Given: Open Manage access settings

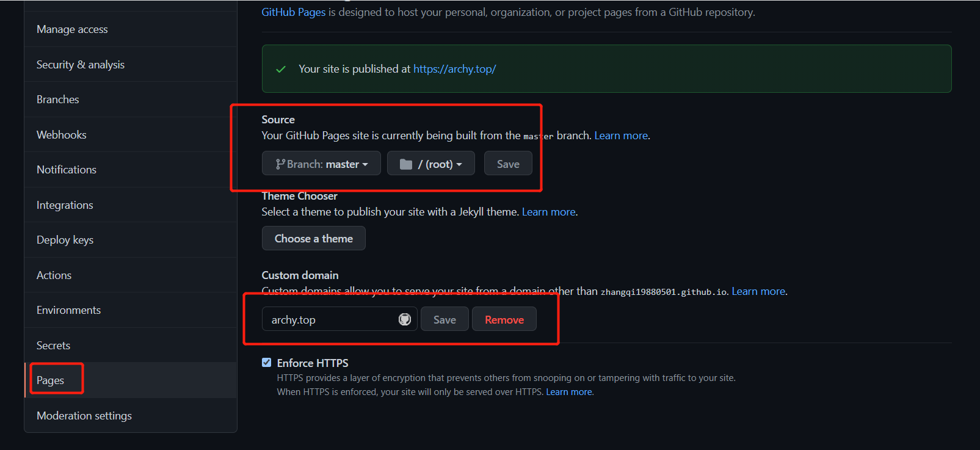Looking at the screenshot, I should point(131,29).
